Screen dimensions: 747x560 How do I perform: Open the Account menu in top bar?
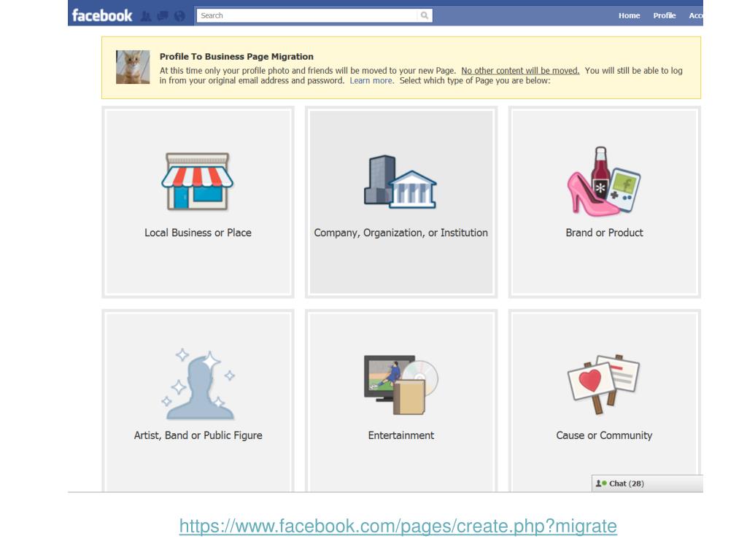[695, 16]
